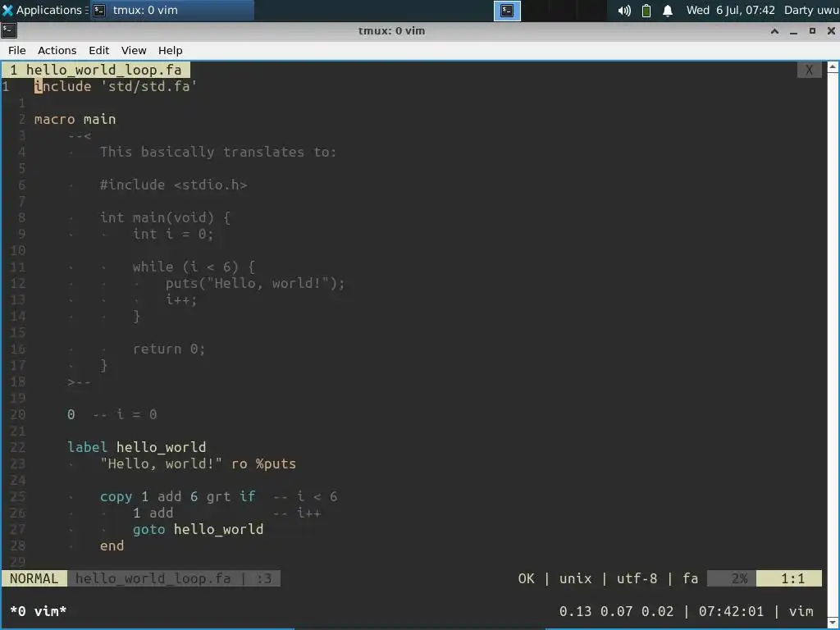Click the puts("Hello, world!"); line
This screenshot has height=630, width=840.
pyautogui.click(x=255, y=283)
